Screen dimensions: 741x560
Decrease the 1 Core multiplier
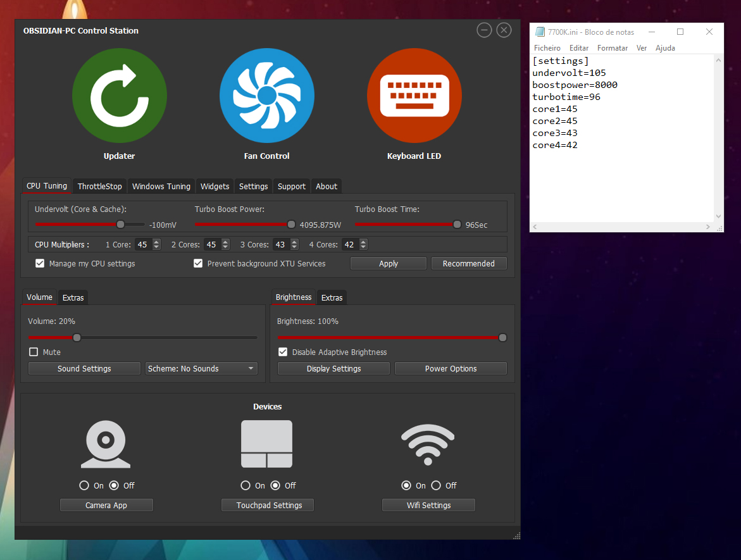[x=156, y=247]
